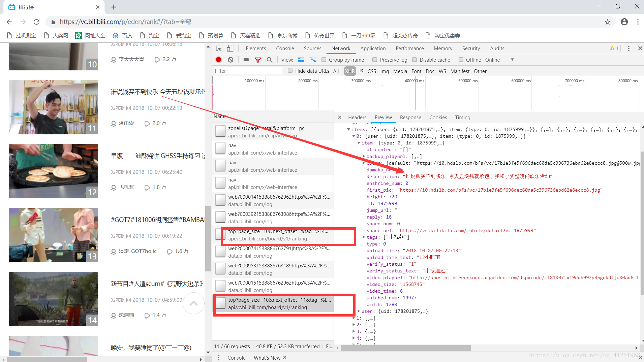The image size is (644, 362).
Task: Click the back-to-top round arrow button
Action: (193, 303)
